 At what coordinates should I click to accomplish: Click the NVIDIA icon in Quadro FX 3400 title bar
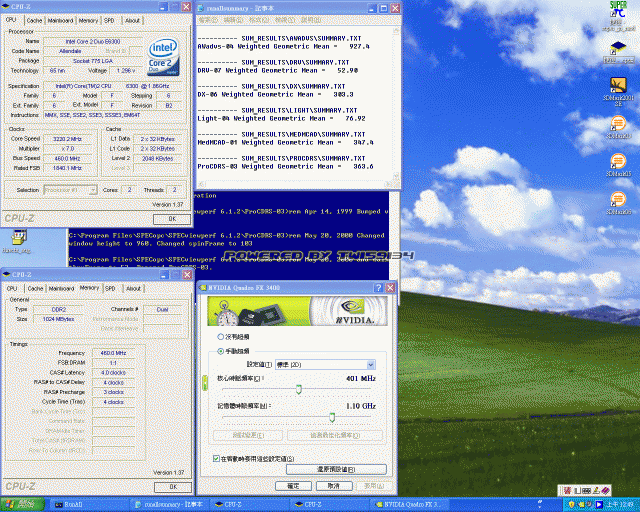[x=203, y=288]
